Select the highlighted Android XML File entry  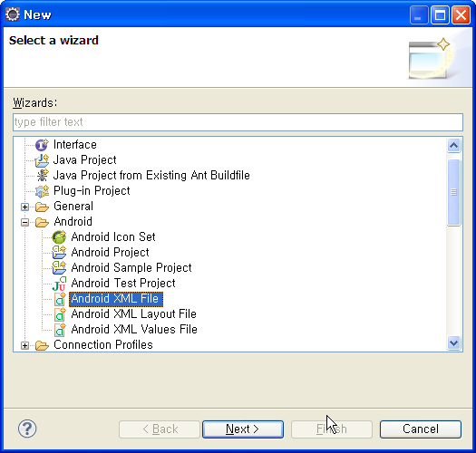116,299
